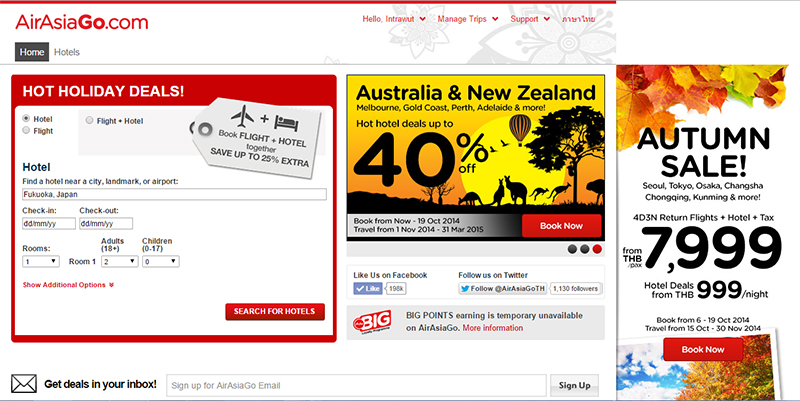
Task: Select the Hotel radio button
Action: (x=26, y=119)
